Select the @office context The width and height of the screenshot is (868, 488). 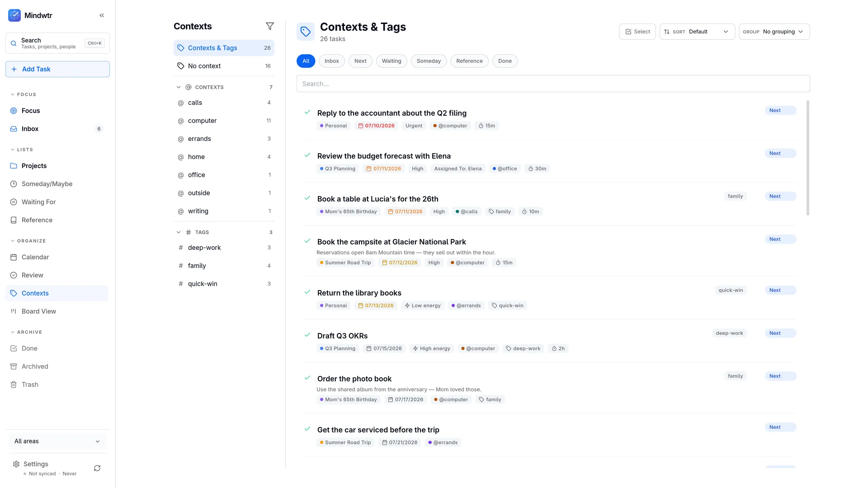coord(224,175)
